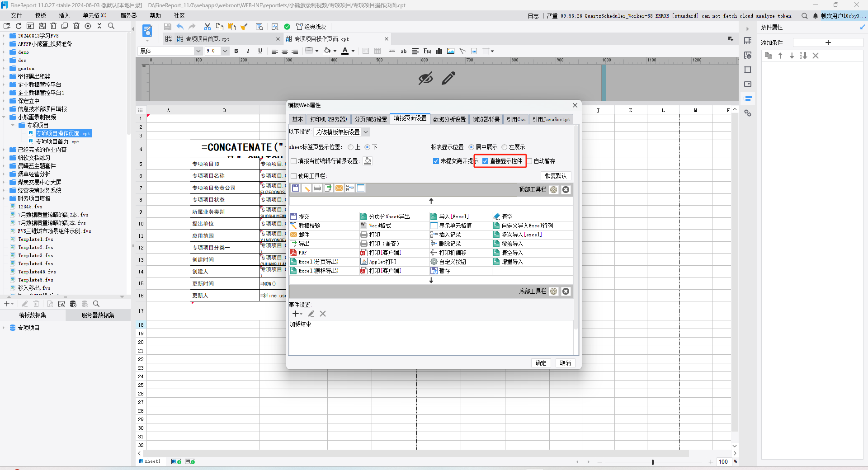Open the 服务器 menu
The height and width of the screenshot is (470, 868).
128,15
